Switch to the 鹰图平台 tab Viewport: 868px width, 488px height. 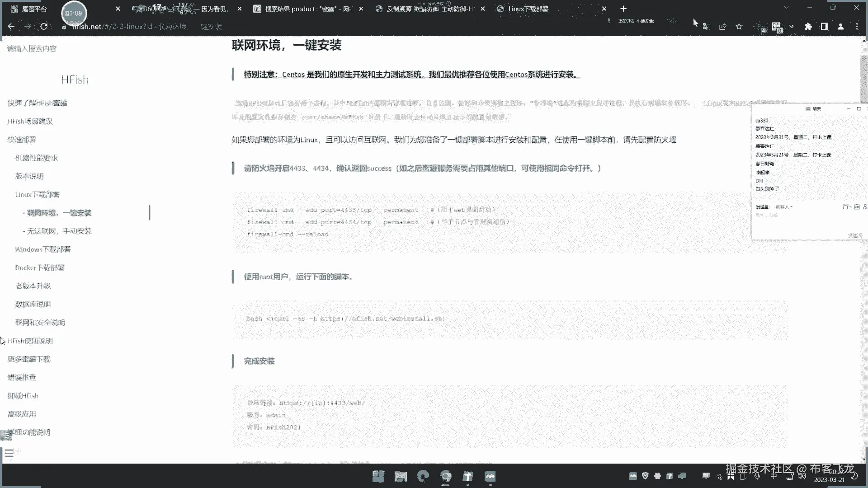(34, 9)
